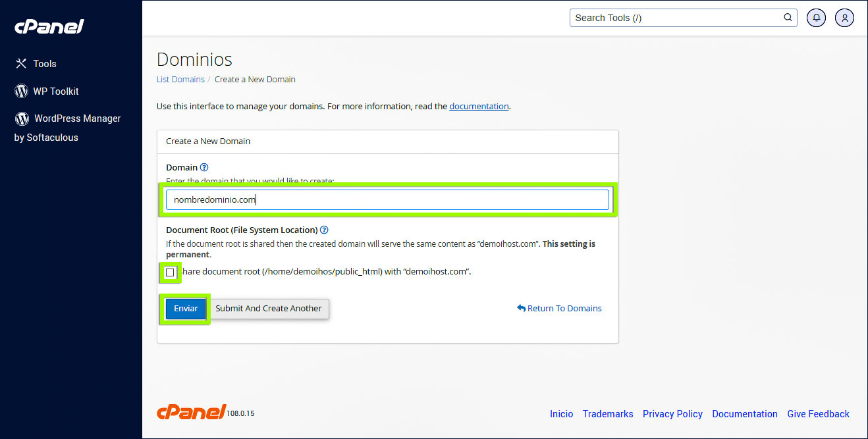
Task: Enable the share document root checkbox
Action: [x=171, y=272]
